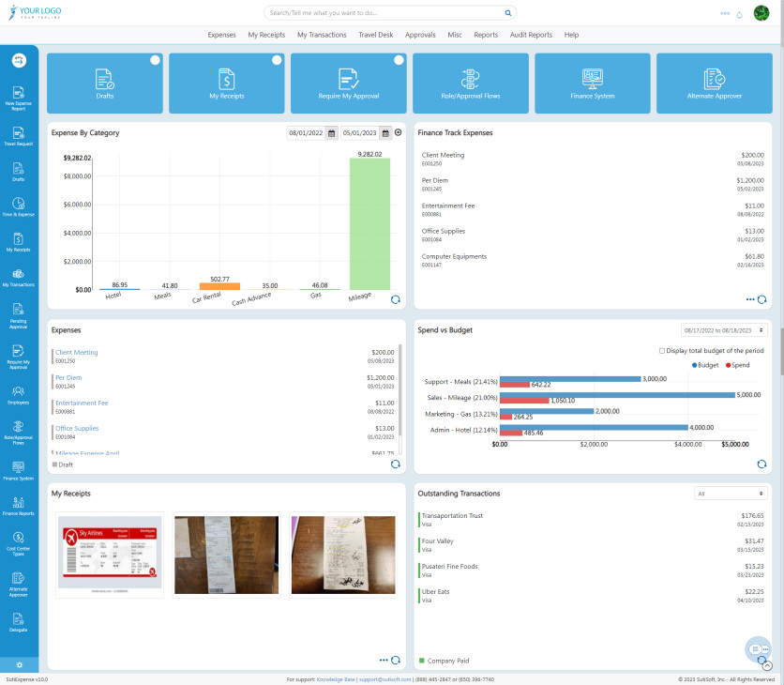The height and width of the screenshot is (685, 784).
Task: Open Time & Expense in the sidebar
Action: [19, 206]
